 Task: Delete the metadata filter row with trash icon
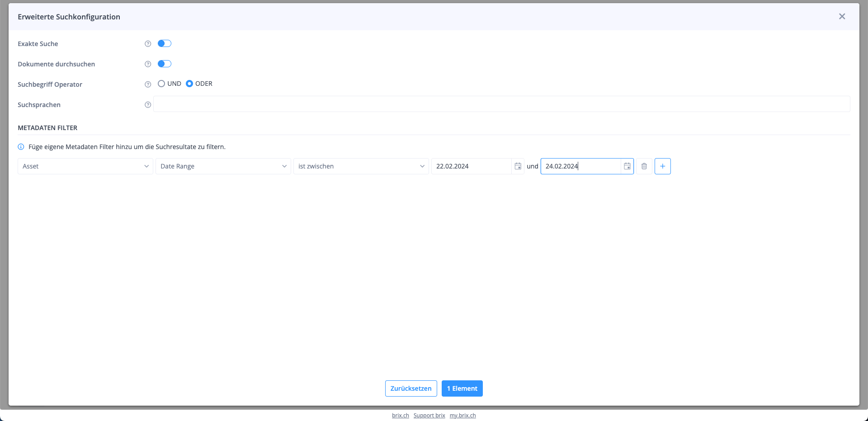644,166
